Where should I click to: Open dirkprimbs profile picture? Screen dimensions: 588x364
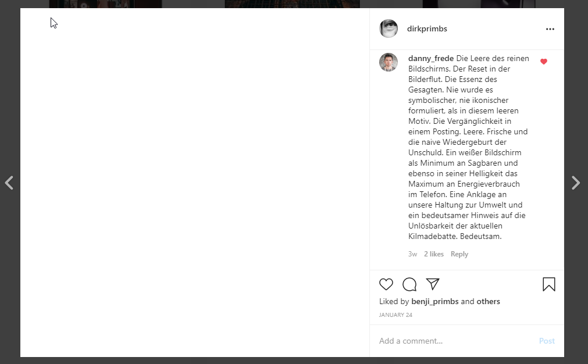[x=388, y=28]
